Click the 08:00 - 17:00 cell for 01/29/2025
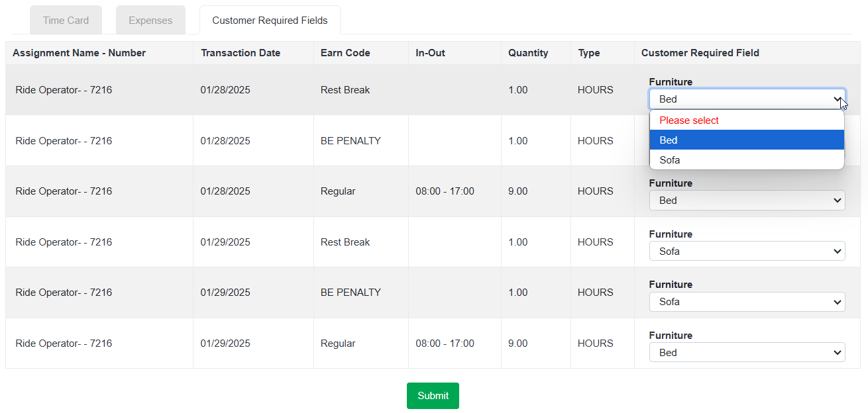The image size is (868, 413). 445,344
